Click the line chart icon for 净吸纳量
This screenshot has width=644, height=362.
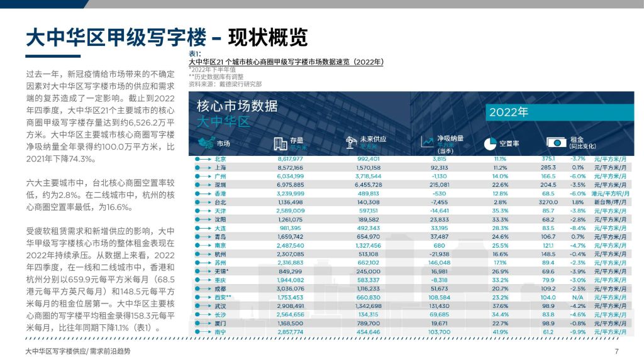coord(428,142)
